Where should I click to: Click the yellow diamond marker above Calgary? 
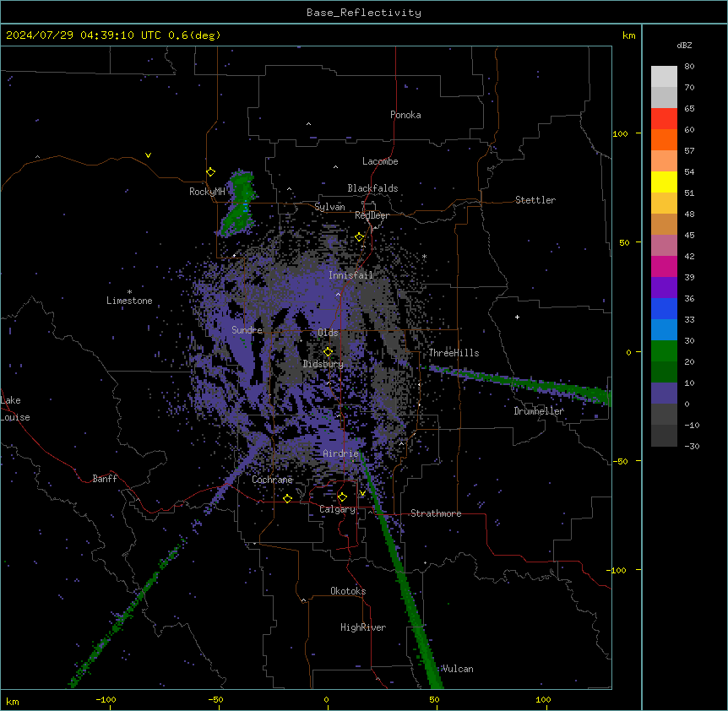pyautogui.click(x=342, y=497)
